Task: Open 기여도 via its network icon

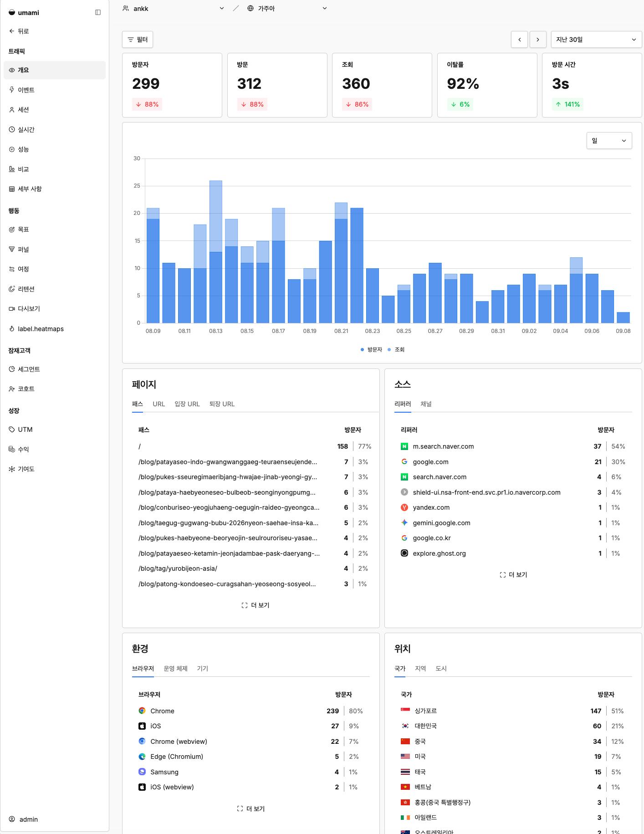Action: [x=12, y=469]
